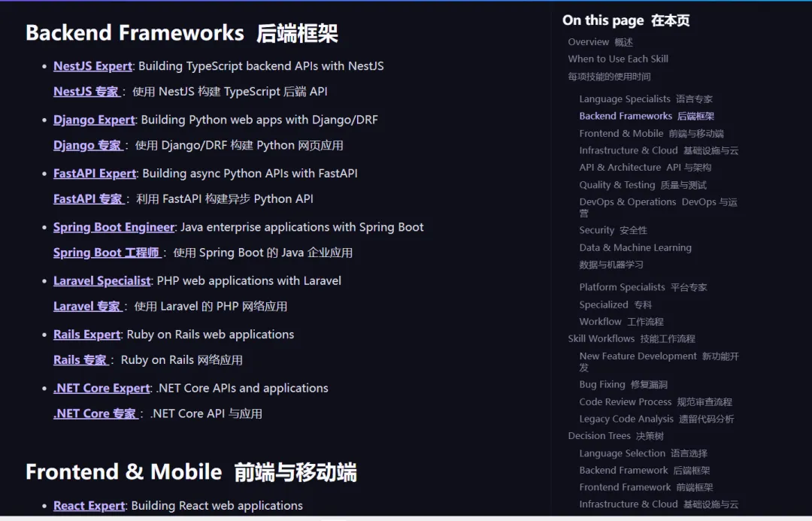Jump to Skill Workflows section
Image resolution: width=812 pixels, height=521 pixels.
click(632, 339)
